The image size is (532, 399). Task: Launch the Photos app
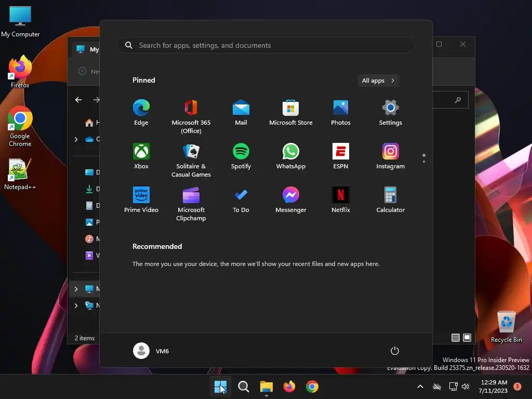[x=341, y=113]
